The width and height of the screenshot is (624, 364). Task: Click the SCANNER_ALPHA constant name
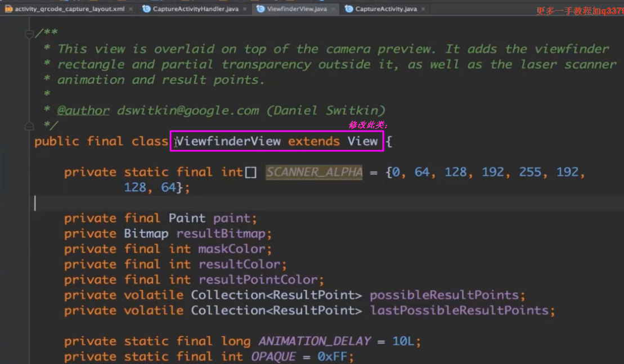pyautogui.click(x=314, y=172)
